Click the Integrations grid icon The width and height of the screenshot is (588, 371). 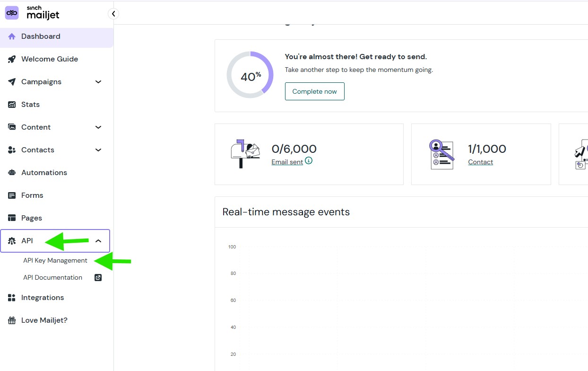(x=12, y=298)
